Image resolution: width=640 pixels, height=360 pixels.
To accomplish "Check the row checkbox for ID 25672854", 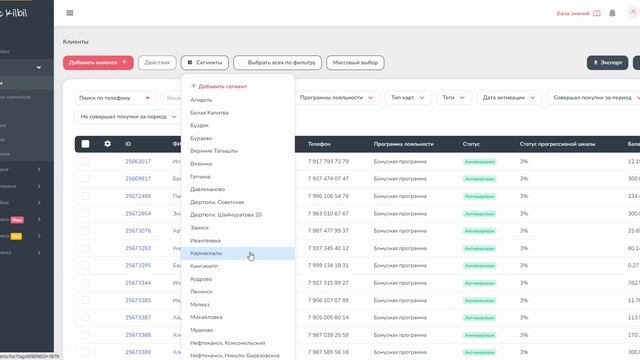I will pyautogui.click(x=85, y=213).
